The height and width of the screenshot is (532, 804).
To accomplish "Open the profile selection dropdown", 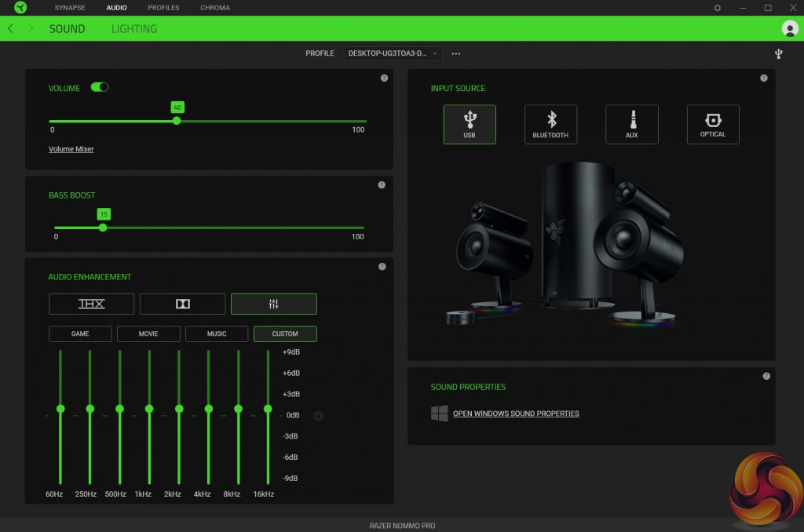I will tap(390, 53).
